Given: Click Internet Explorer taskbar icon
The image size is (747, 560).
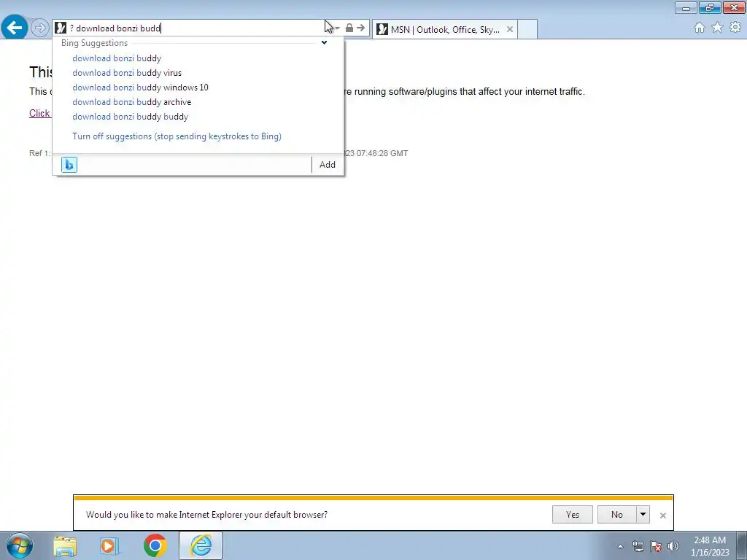Looking at the screenshot, I should (x=201, y=545).
